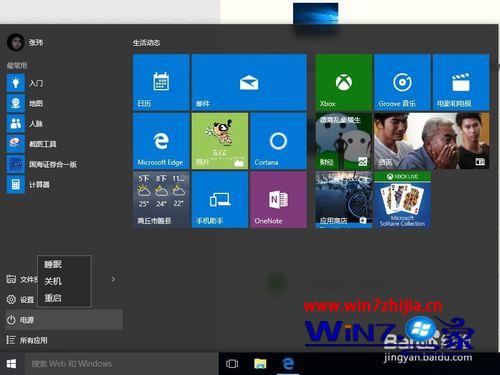The width and height of the screenshot is (500, 375).
Task: Launch the Microsoft Edge tile
Action: (x=161, y=141)
